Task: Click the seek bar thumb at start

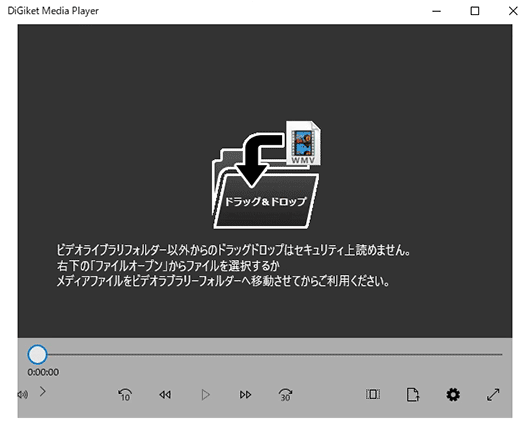Action: [37, 354]
